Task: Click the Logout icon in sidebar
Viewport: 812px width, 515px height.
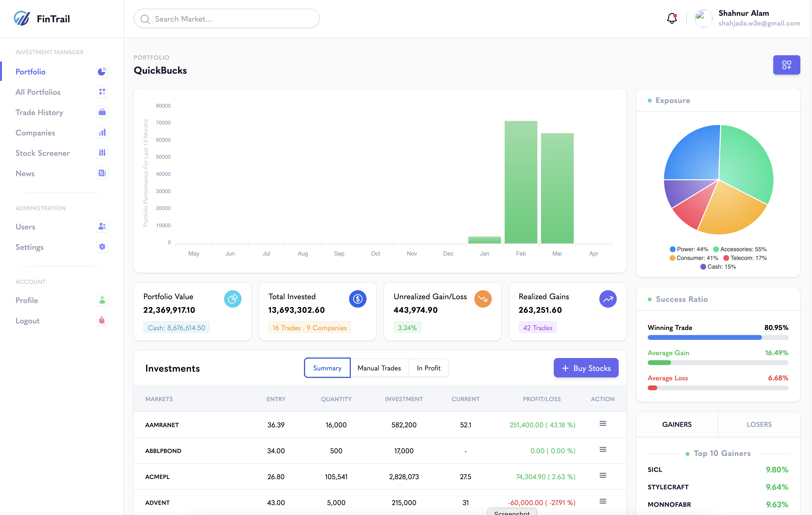Action: (102, 320)
